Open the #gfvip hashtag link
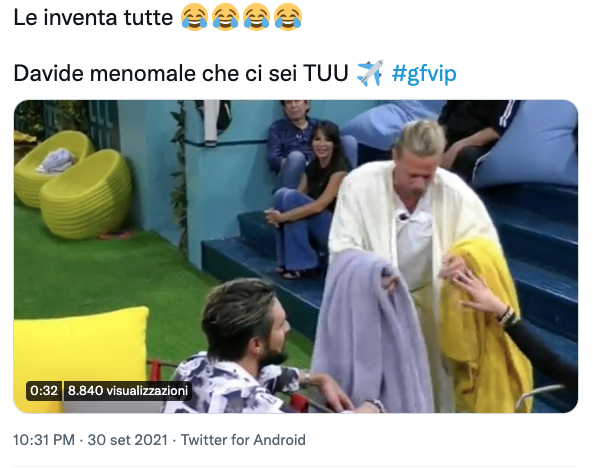Image resolution: width=593 pixels, height=468 pixels. point(424,73)
